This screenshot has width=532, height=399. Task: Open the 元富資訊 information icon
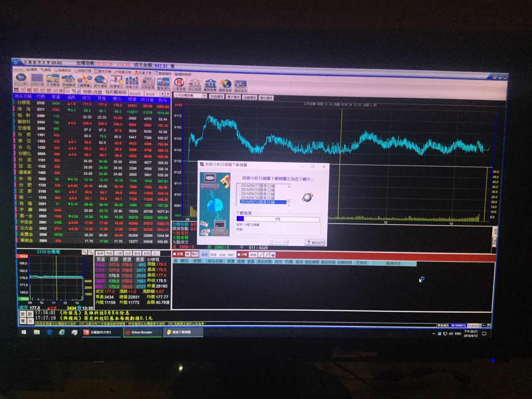tap(179, 84)
